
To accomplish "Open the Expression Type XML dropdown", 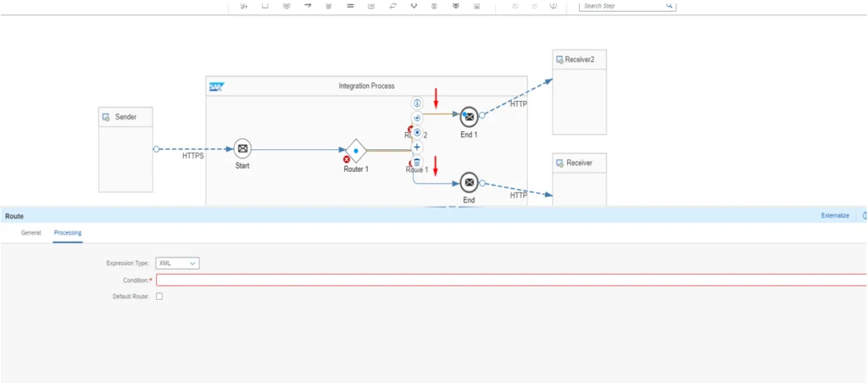I will click(x=177, y=264).
